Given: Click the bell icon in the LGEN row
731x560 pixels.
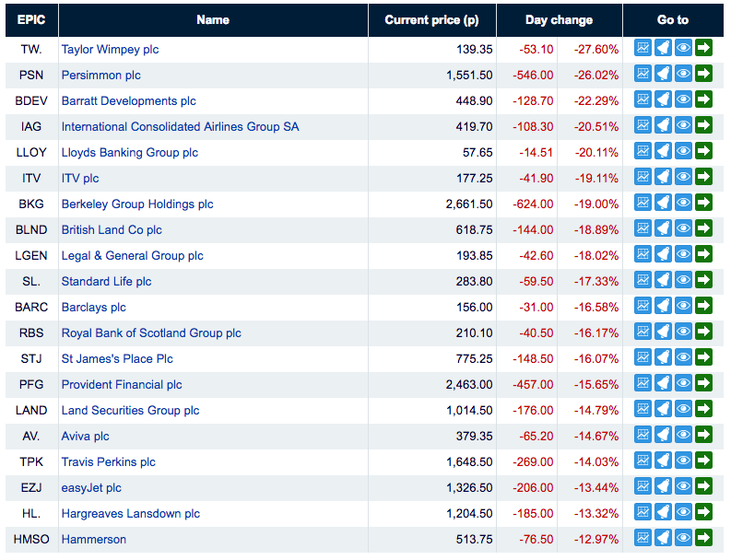Looking at the screenshot, I should (x=663, y=254).
